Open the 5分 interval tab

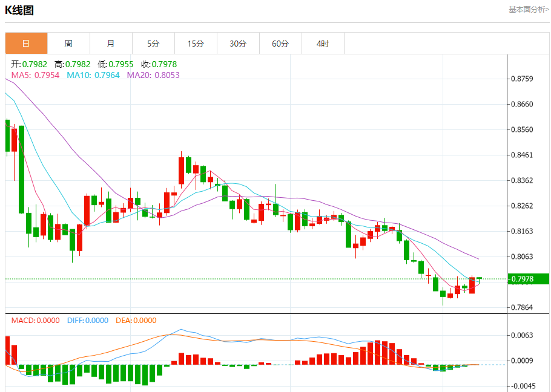coord(153,44)
